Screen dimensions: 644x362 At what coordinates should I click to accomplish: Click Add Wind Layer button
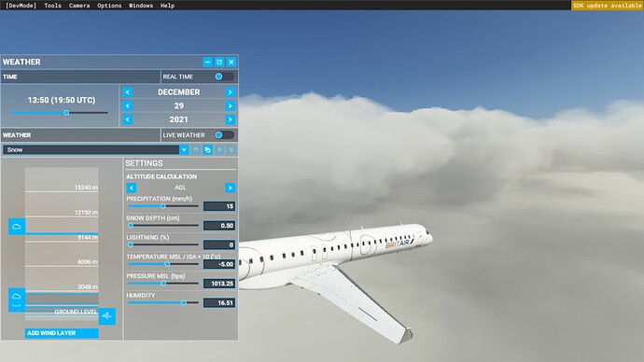point(62,333)
